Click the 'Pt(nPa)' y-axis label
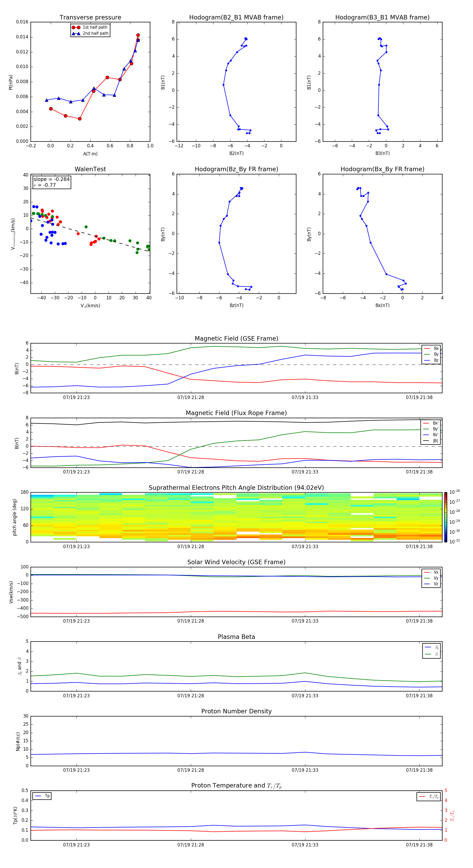The image size is (473, 868). (x=11, y=82)
